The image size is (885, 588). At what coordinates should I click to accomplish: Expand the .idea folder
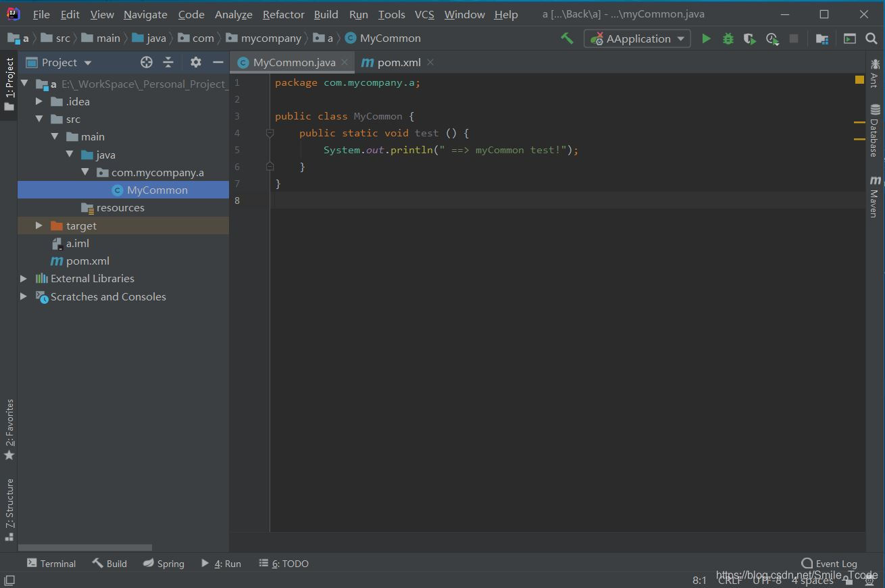[39, 101]
